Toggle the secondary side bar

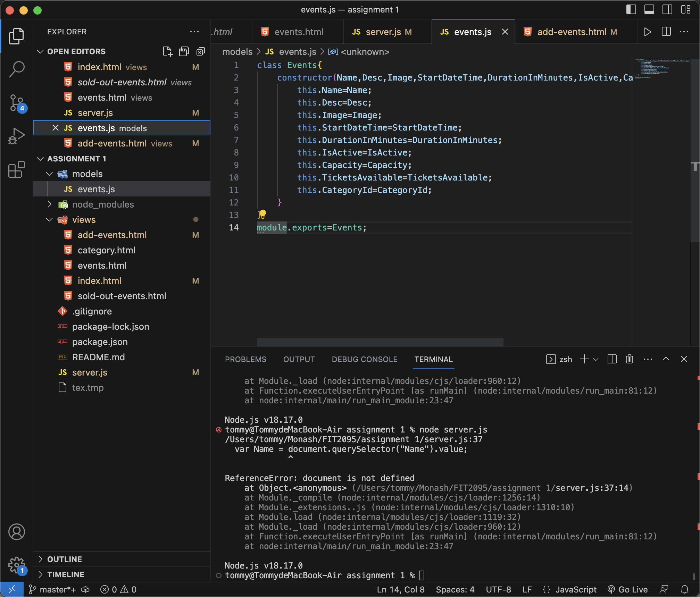pyautogui.click(x=667, y=9)
